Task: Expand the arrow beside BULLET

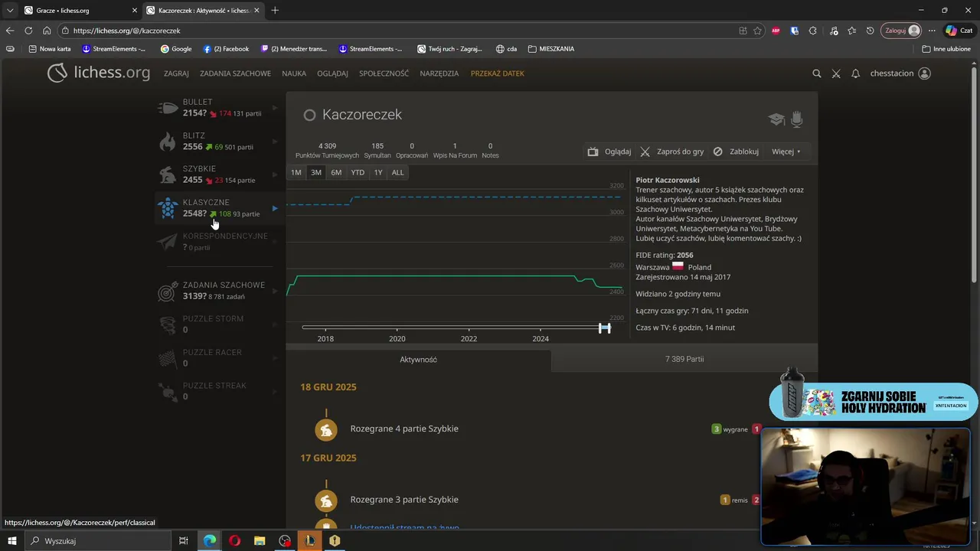Action: coord(275,108)
